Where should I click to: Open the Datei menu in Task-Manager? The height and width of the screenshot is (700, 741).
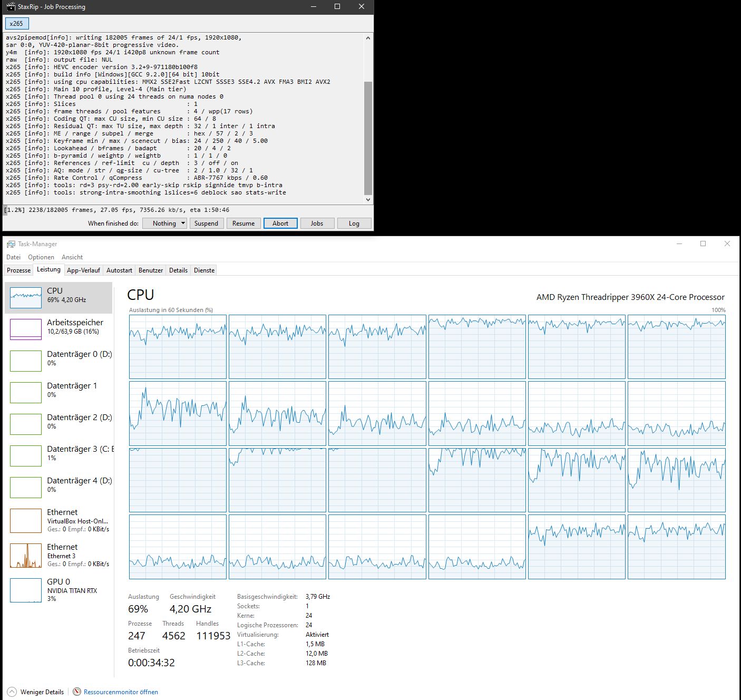13,257
